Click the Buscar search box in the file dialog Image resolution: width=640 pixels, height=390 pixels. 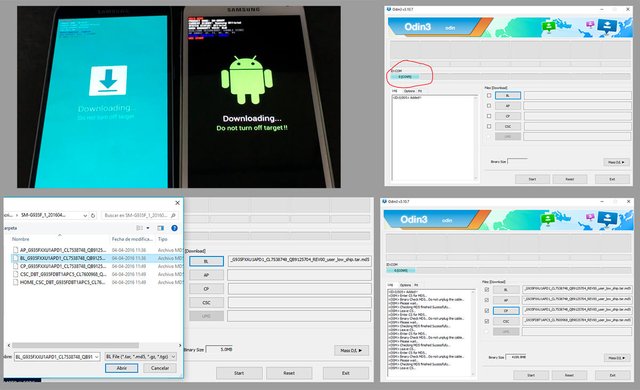(x=139, y=215)
